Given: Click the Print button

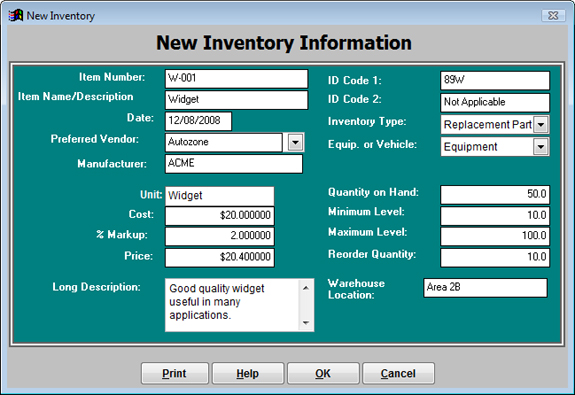Looking at the screenshot, I should point(175,373).
